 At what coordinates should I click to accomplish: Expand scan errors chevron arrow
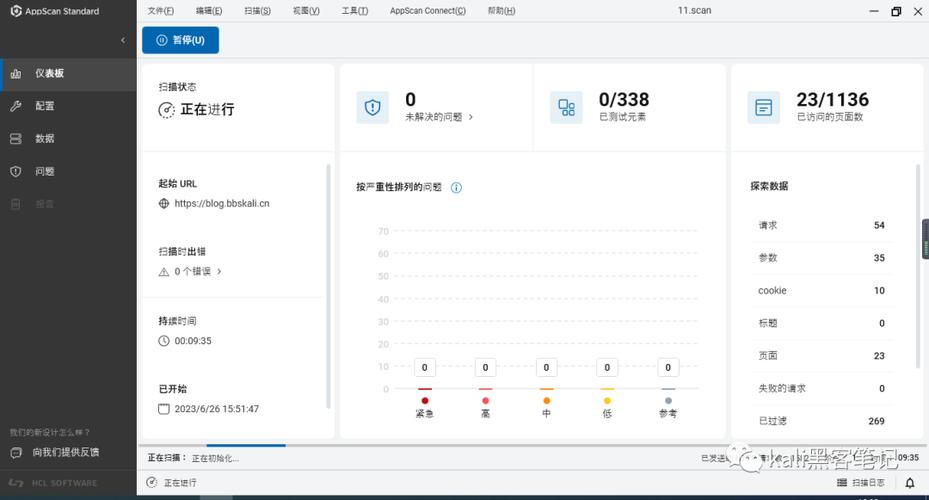tap(219, 271)
